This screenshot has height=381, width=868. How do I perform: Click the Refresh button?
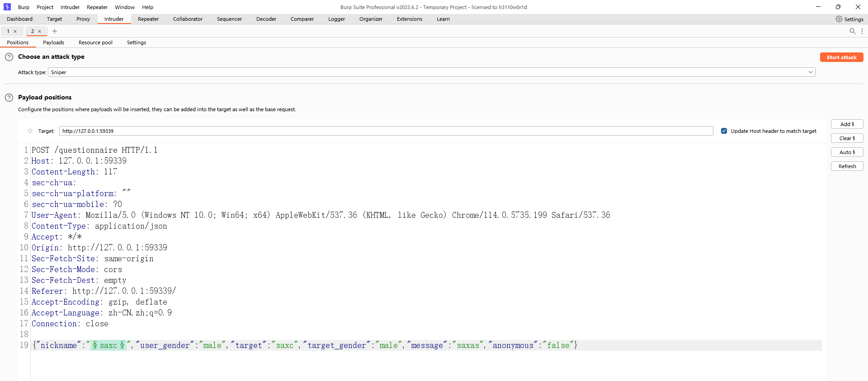tap(847, 166)
